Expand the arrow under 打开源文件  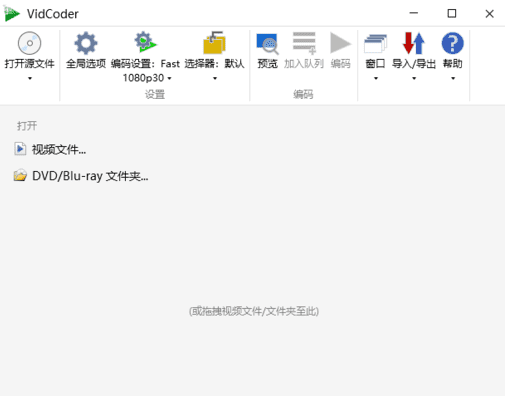pos(30,78)
